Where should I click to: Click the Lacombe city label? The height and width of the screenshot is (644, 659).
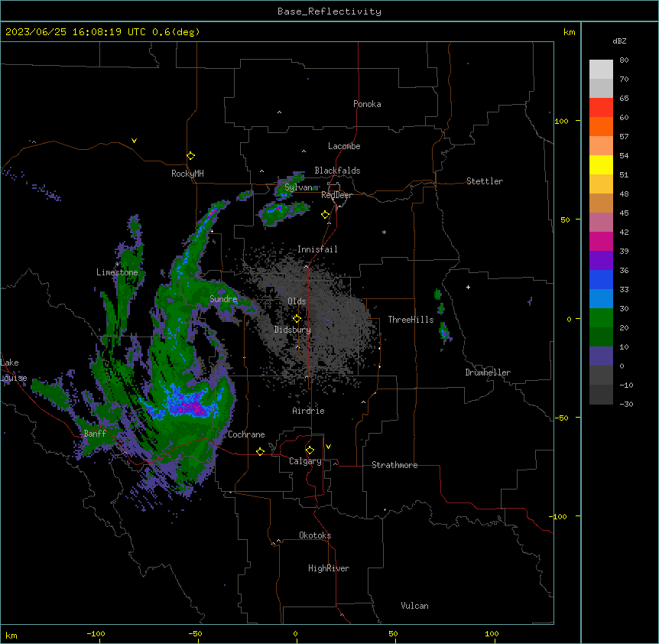pos(344,146)
